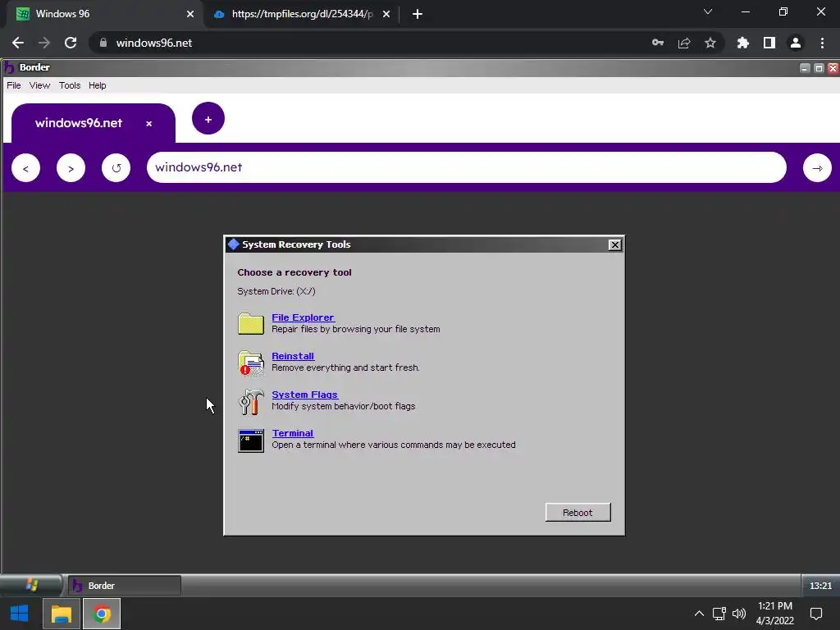
Task: Open the Terminal link
Action: [293, 433]
